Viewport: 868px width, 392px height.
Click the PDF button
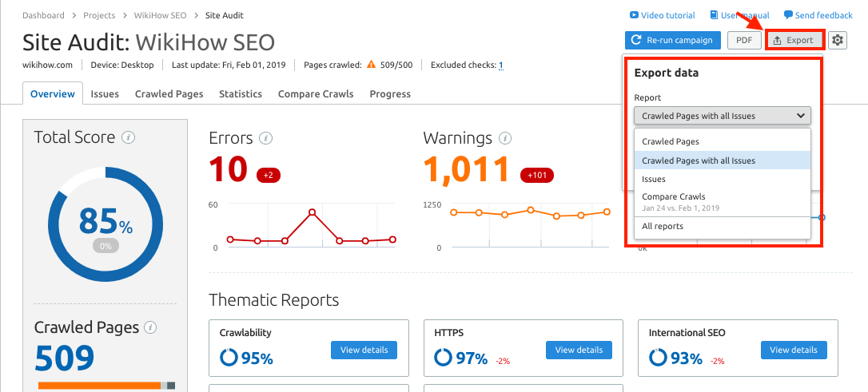tap(744, 41)
